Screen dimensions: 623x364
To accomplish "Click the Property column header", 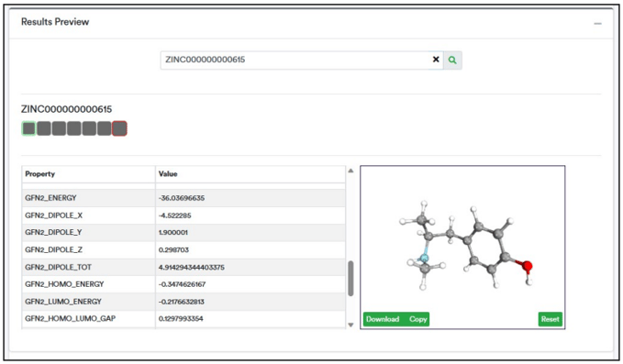I will [x=89, y=174].
